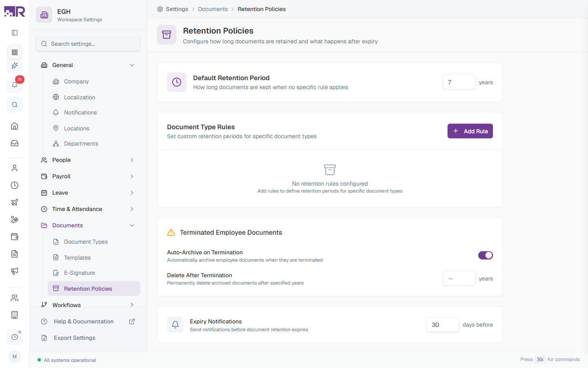Click the RR logo at top left

15,11
